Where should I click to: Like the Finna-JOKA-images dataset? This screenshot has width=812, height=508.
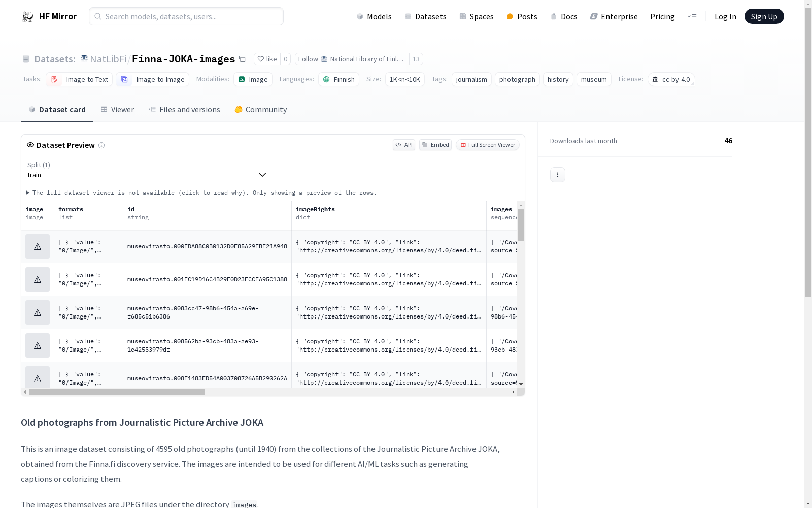[267, 59]
